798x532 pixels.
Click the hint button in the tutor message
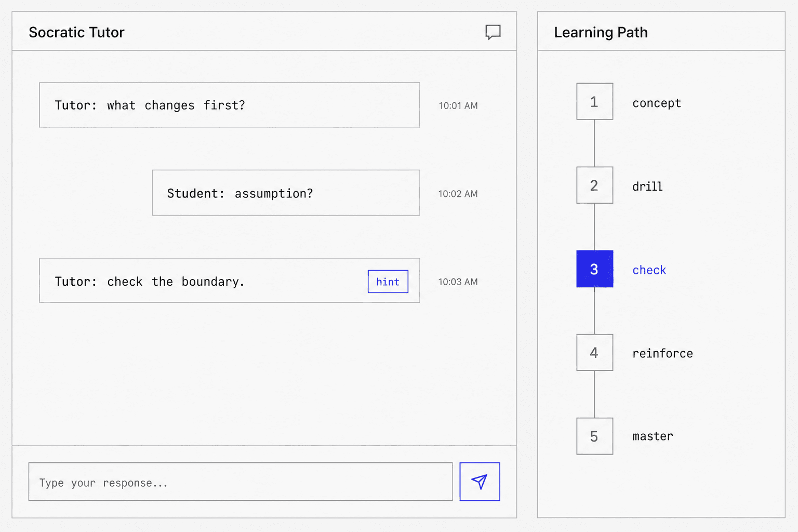point(388,282)
